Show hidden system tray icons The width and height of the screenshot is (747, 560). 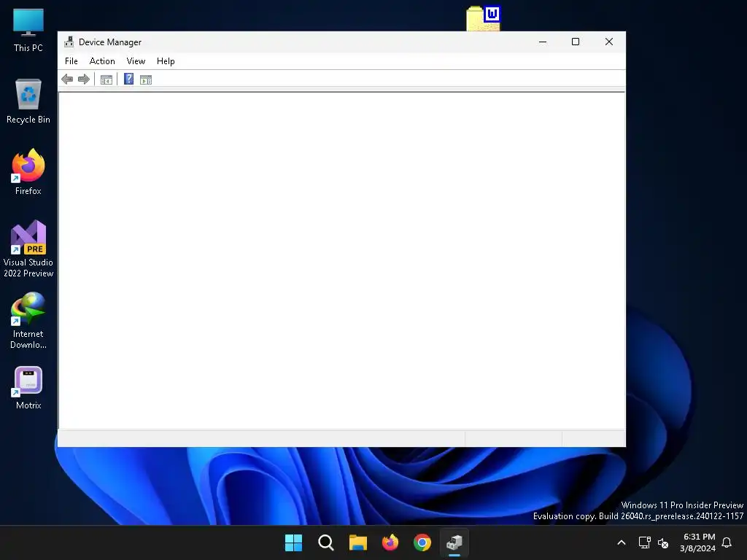tap(622, 542)
